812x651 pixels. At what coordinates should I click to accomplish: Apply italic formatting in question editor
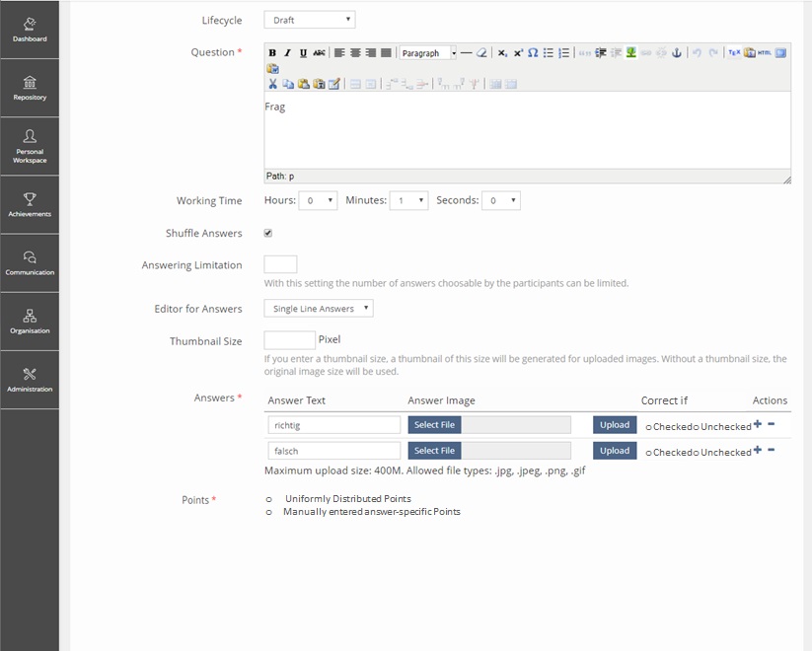(287, 53)
